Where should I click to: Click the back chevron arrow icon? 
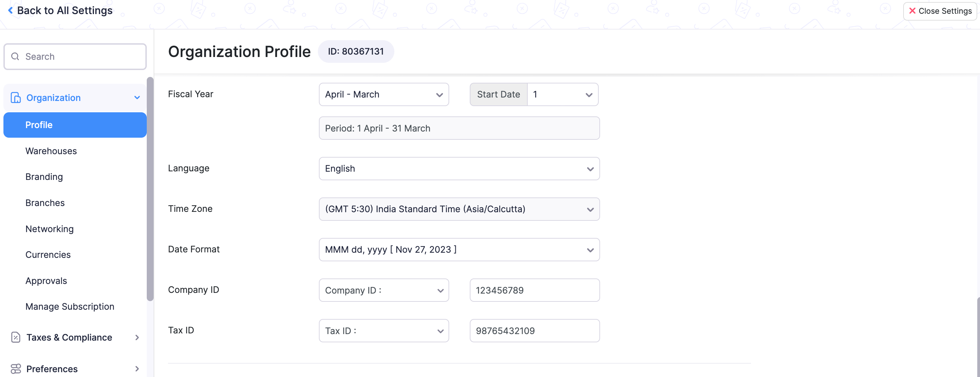tap(10, 10)
